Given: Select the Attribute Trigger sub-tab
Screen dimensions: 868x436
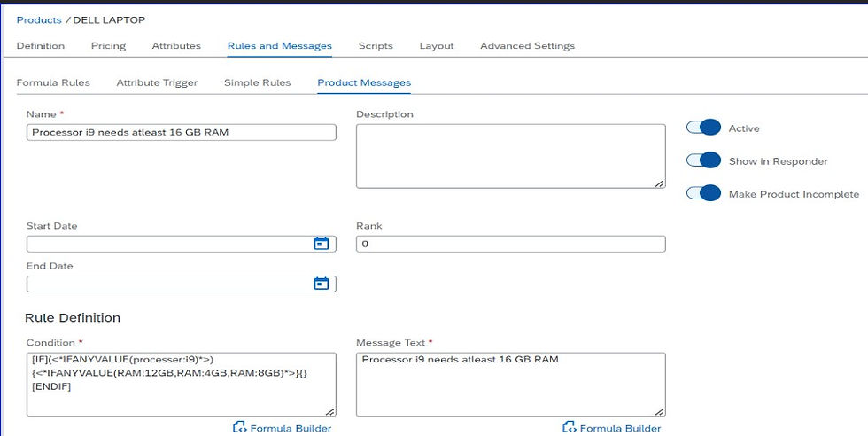Looking at the screenshot, I should tap(157, 83).
